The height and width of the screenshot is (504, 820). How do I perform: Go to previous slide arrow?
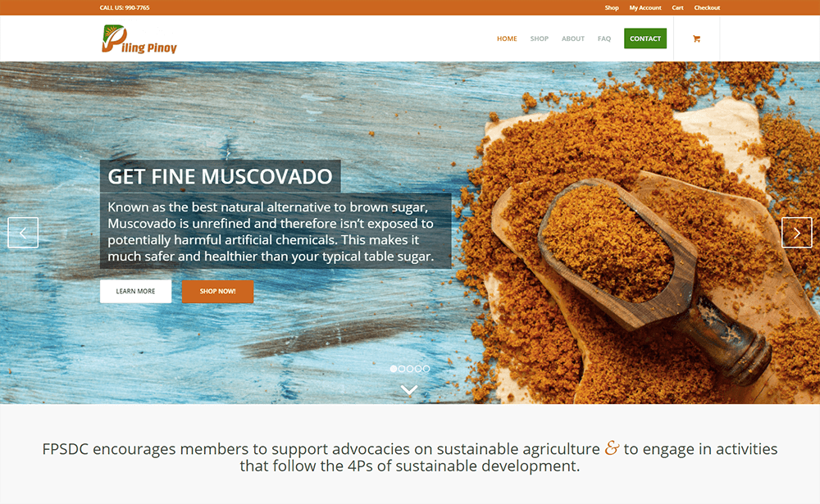click(x=23, y=233)
